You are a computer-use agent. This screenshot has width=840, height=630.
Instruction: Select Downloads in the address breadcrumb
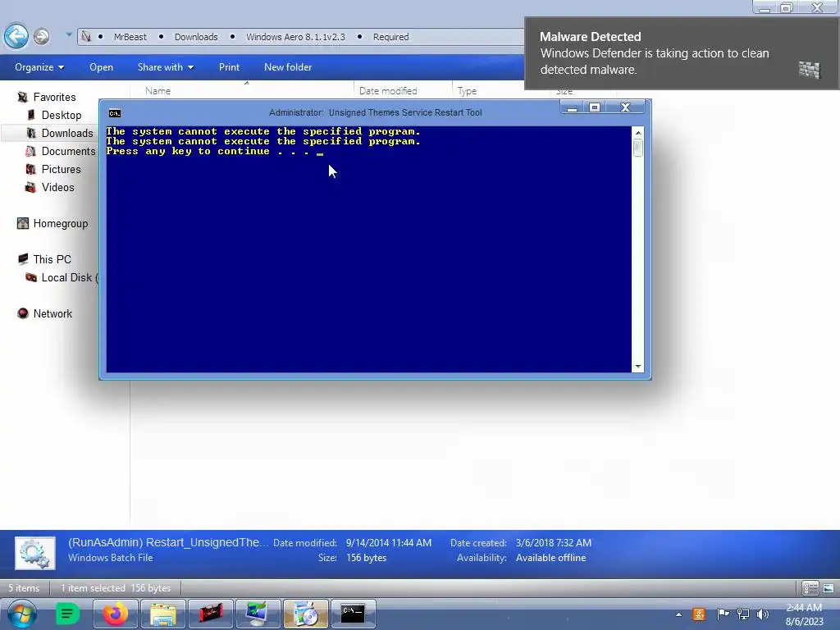coord(196,37)
